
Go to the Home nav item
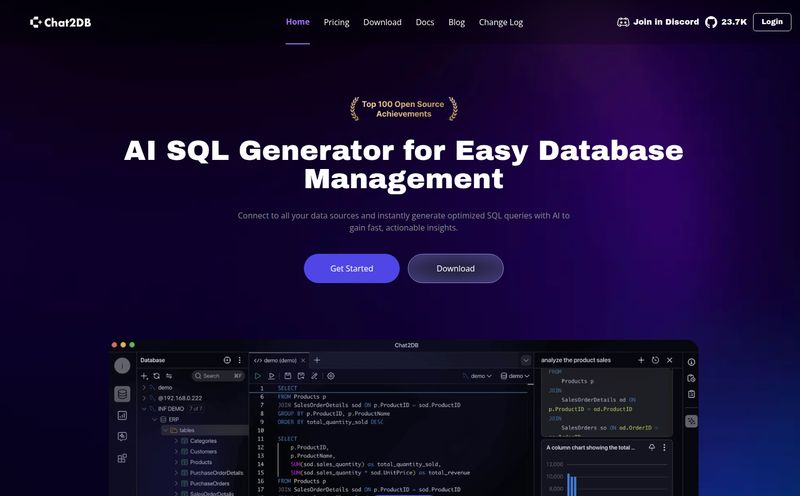tap(297, 22)
